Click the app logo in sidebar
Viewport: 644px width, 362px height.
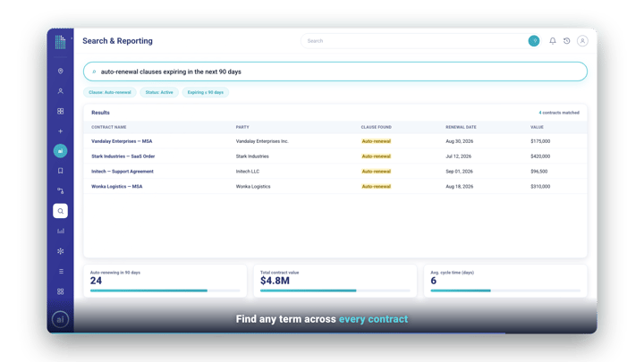(x=61, y=42)
